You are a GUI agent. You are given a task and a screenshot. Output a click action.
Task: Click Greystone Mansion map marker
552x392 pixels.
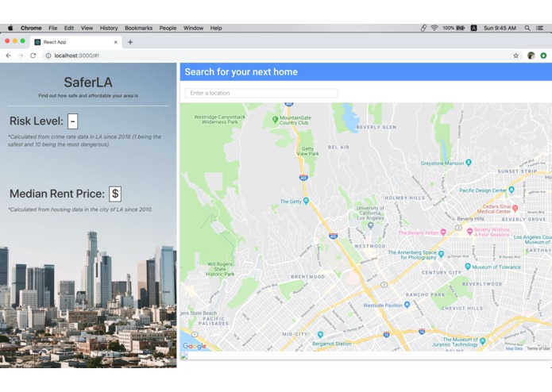(469, 163)
